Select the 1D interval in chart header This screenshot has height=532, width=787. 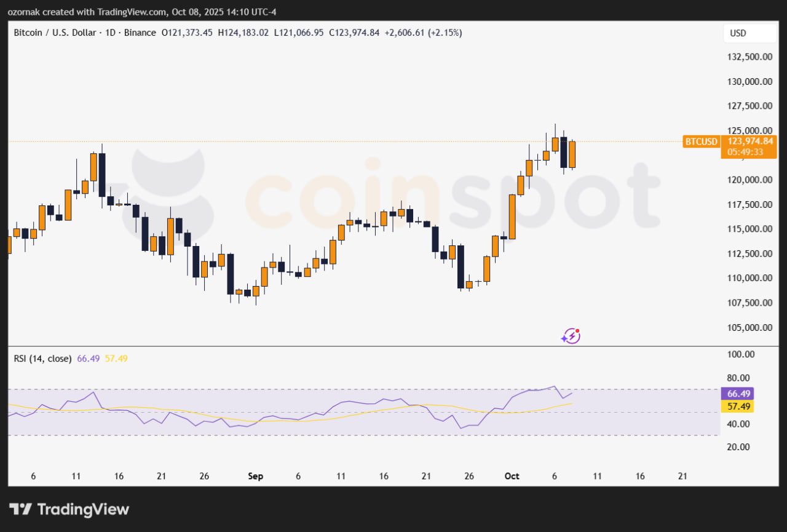[110, 33]
